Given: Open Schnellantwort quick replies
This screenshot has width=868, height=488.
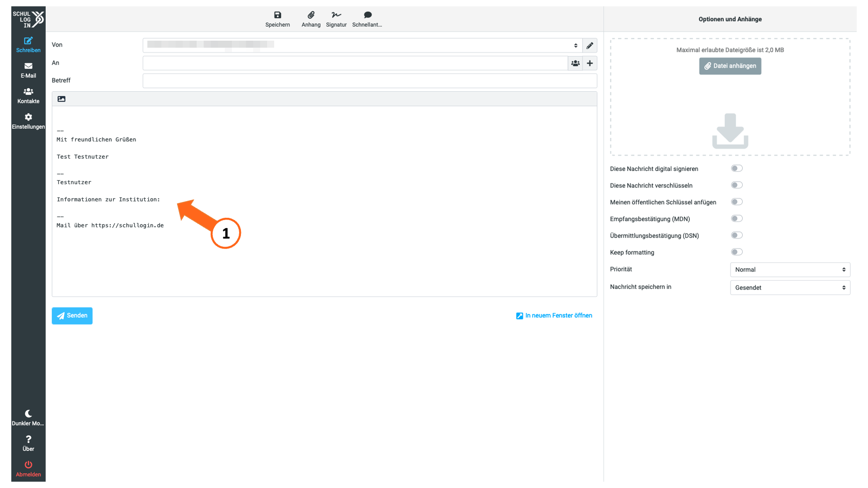Looking at the screenshot, I should pyautogui.click(x=367, y=19).
